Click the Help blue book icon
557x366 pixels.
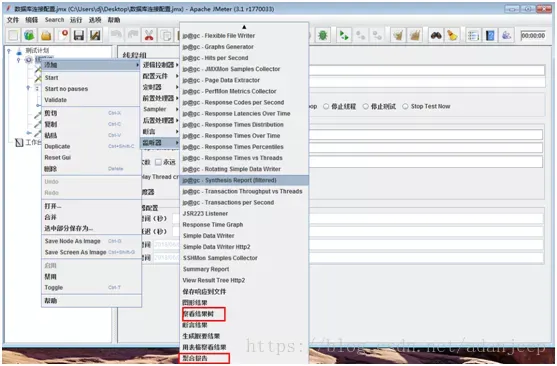click(x=490, y=35)
